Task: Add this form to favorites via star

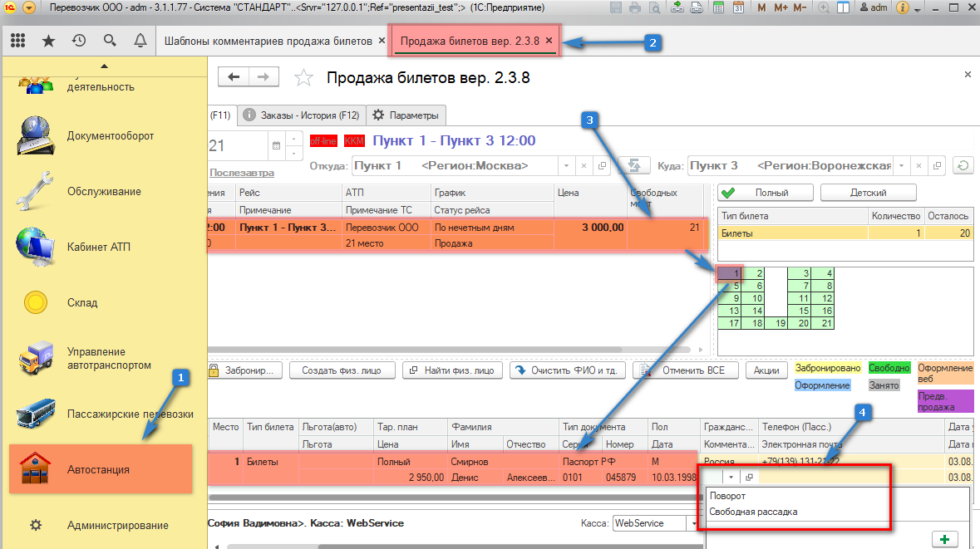Action: (x=304, y=78)
